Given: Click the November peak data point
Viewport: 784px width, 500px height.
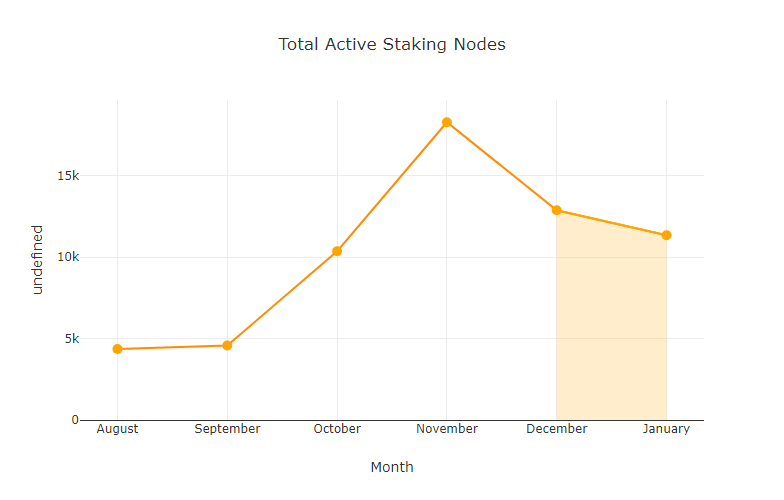Looking at the screenshot, I should pyautogui.click(x=447, y=123).
